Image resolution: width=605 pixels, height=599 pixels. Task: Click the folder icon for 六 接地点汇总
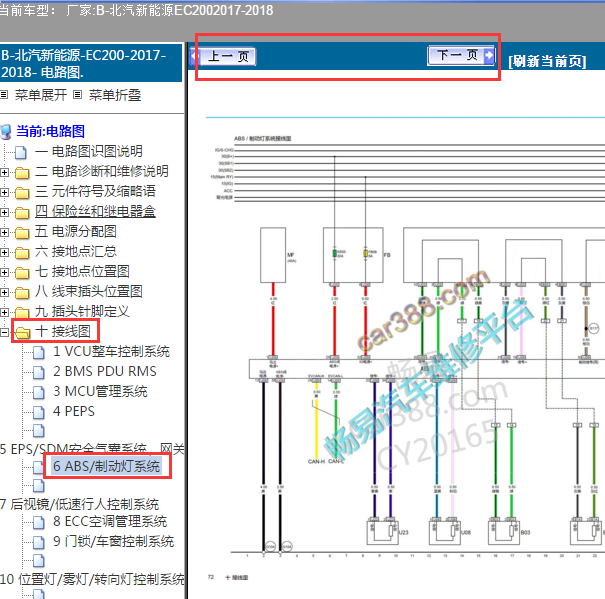22,253
